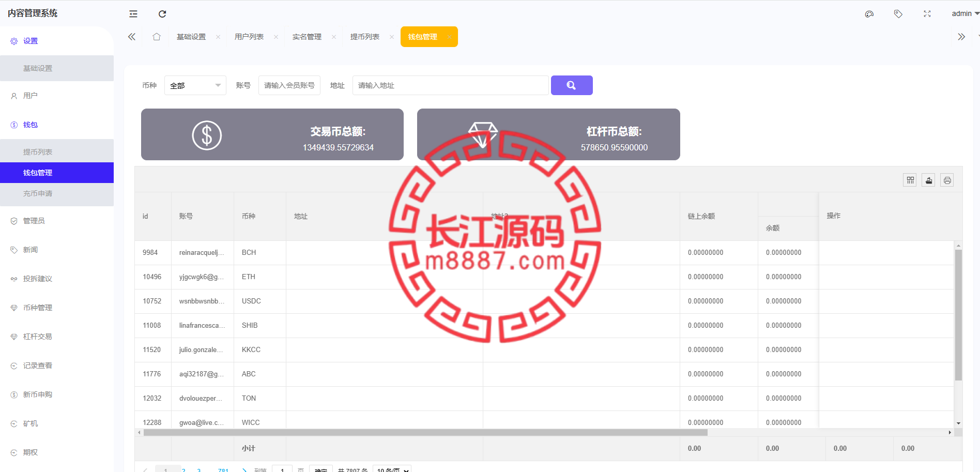Viewport: 980px width, 472px height.
Task: Go to page 3 in pagination
Action: (x=199, y=470)
